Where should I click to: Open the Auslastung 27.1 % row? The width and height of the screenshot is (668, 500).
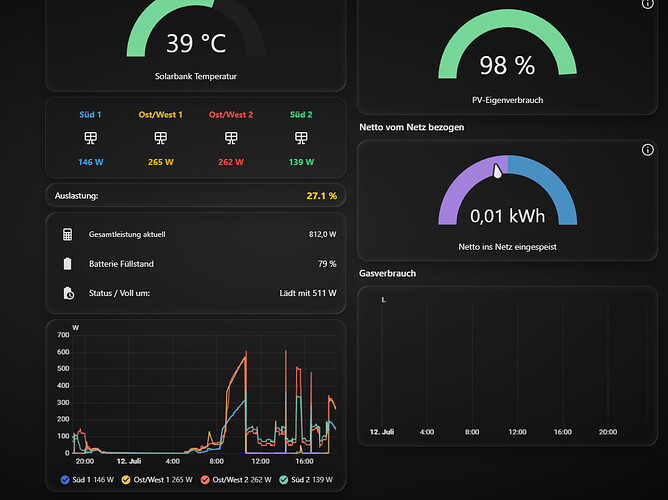click(x=196, y=195)
